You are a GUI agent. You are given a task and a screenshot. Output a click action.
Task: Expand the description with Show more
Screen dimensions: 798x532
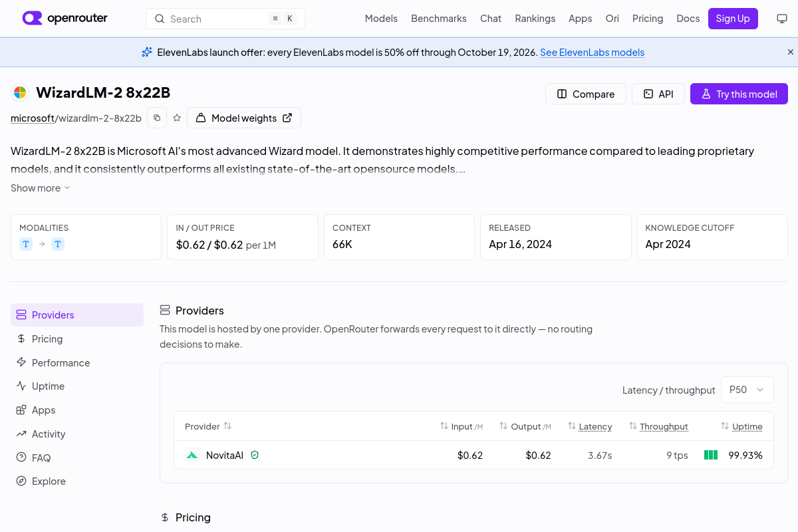pyautogui.click(x=41, y=188)
